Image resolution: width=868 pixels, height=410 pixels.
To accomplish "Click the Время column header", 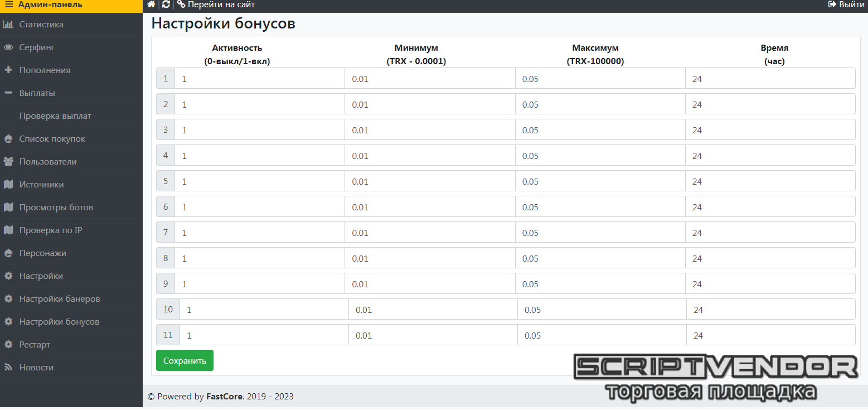I will click(774, 55).
